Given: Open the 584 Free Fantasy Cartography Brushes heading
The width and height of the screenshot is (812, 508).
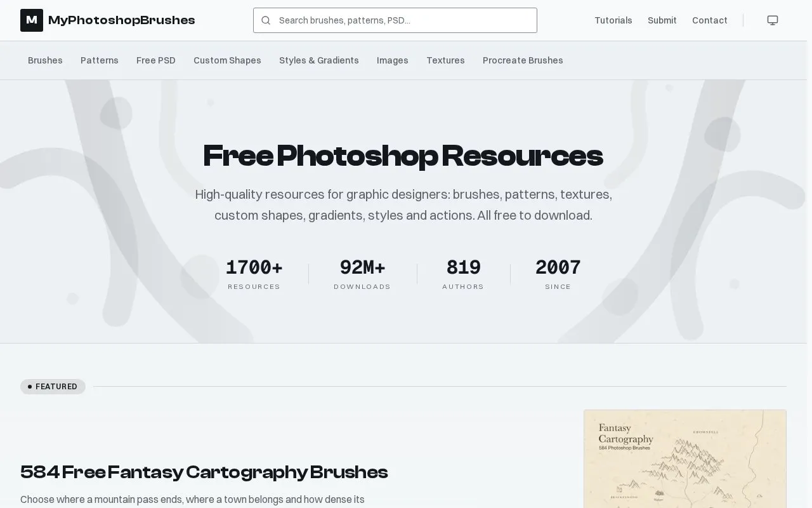Looking at the screenshot, I should (x=204, y=472).
